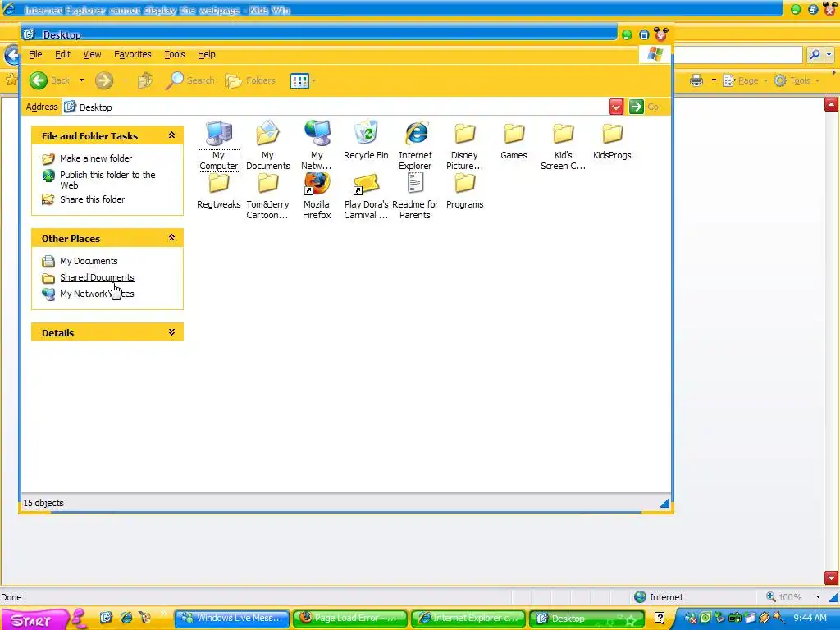
Task: Open My Network Places icon in file list
Action: 317,145
